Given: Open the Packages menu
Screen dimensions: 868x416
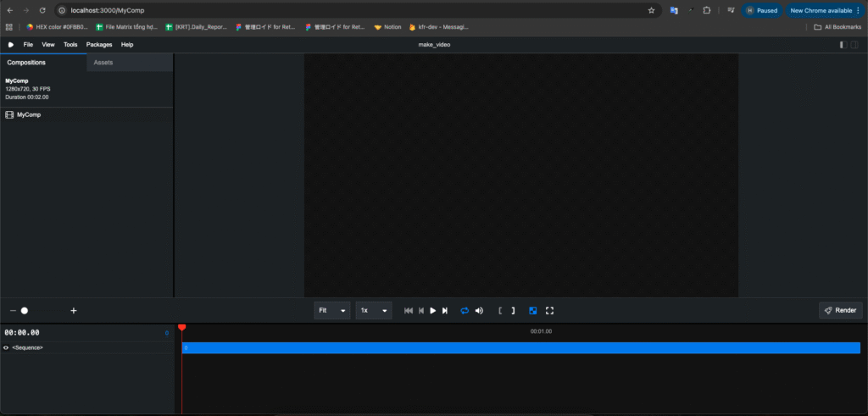Looking at the screenshot, I should coord(99,44).
